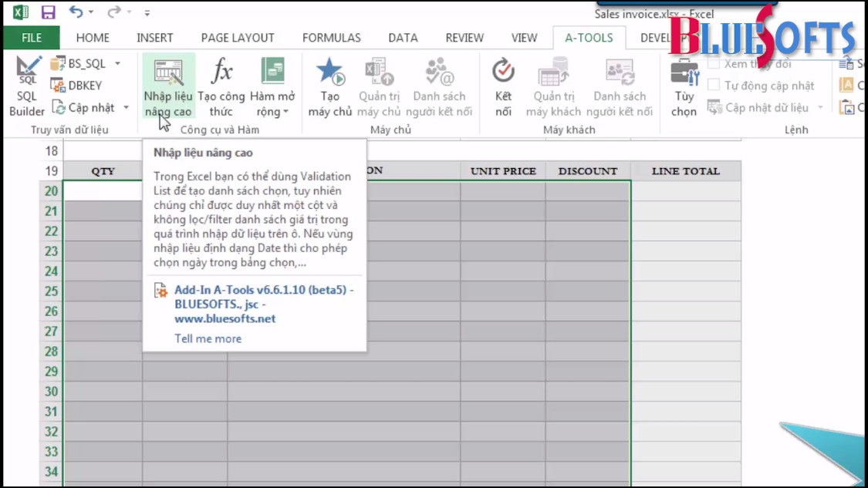The height and width of the screenshot is (488, 868).
Task: Open Quản trị máy chủ
Action: point(379,86)
